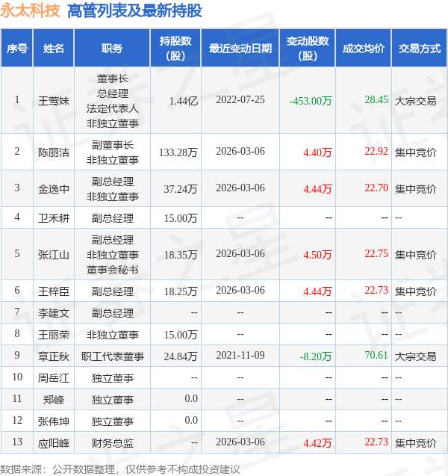448x476 pixels.
Task: Click the date 2022-07-25
Action: pos(240,99)
